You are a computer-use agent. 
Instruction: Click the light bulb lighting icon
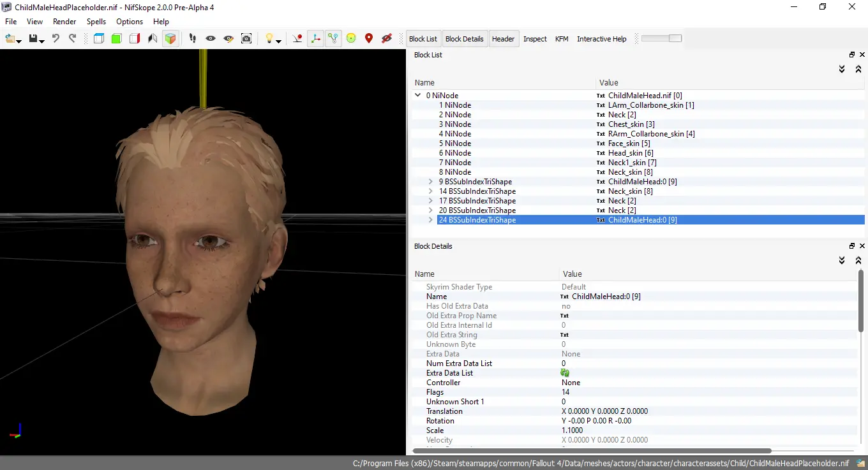pos(269,39)
